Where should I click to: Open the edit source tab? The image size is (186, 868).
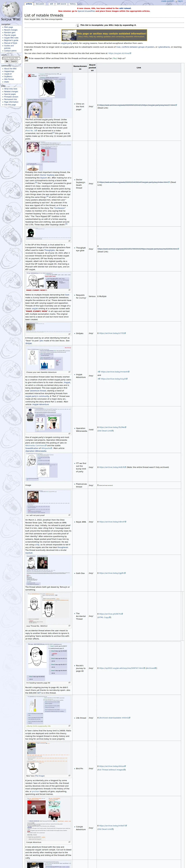[61, 4]
